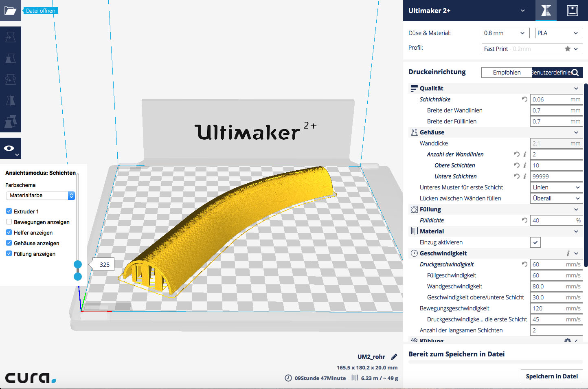Click Füllgeschwindigkeit 60 field

[x=557, y=275]
